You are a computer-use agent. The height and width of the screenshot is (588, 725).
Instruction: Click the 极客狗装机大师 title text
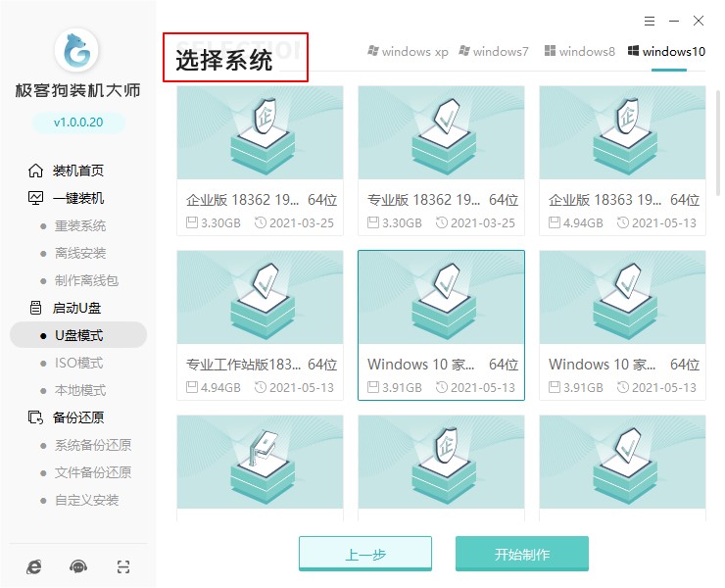click(x=77, y=90)
